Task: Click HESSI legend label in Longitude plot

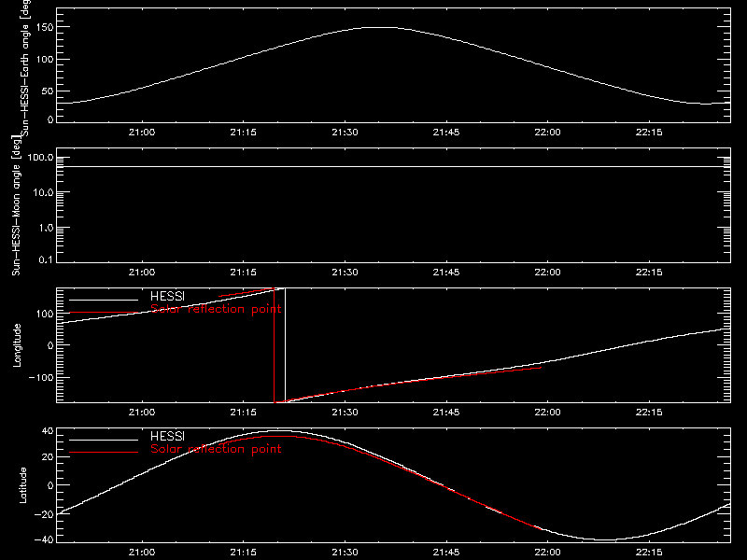Action: coord(167,296)
